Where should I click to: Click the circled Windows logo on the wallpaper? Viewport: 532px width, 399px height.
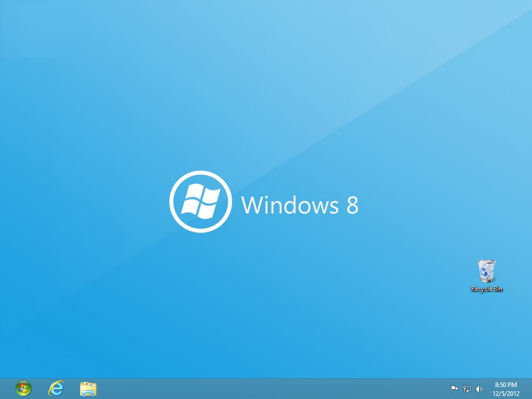[201, 201]
